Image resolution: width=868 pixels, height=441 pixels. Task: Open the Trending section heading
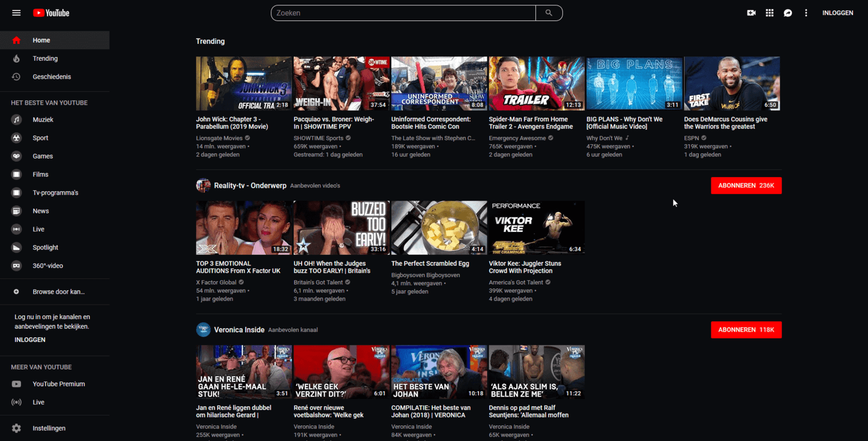click(210, 41)
